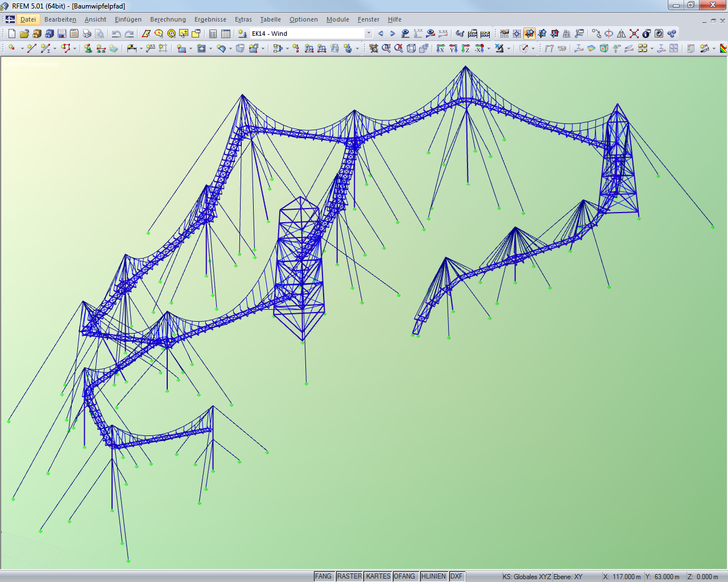The width and height of the screenshot is (728, 582).
Task: Open the Ergebnisse menu
Action: [x=210, y=19]
